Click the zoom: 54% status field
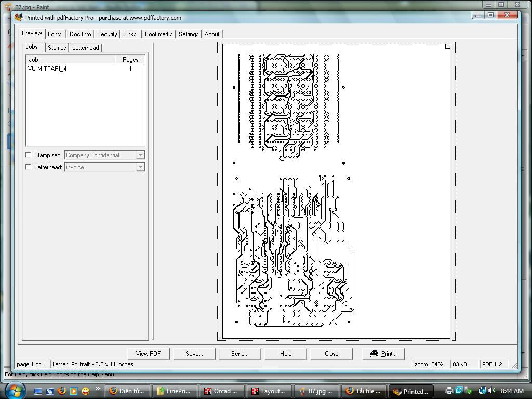 (x=430, y=364)
